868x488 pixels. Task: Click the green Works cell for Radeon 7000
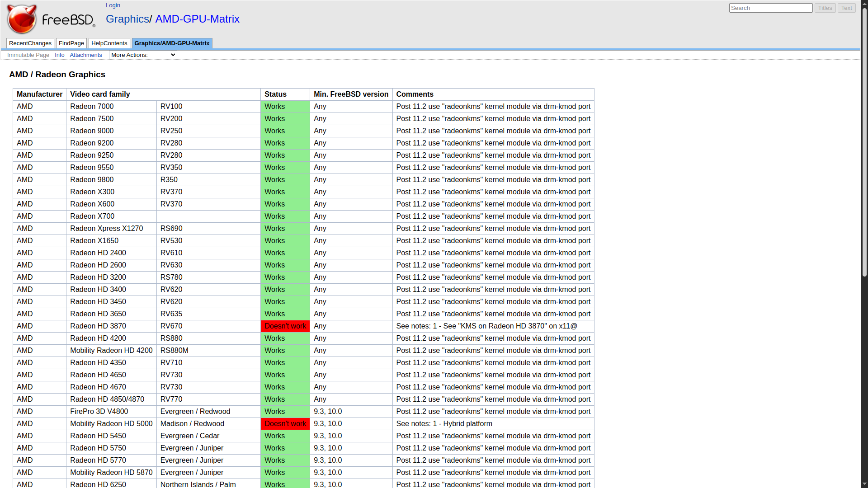(285, 107)
